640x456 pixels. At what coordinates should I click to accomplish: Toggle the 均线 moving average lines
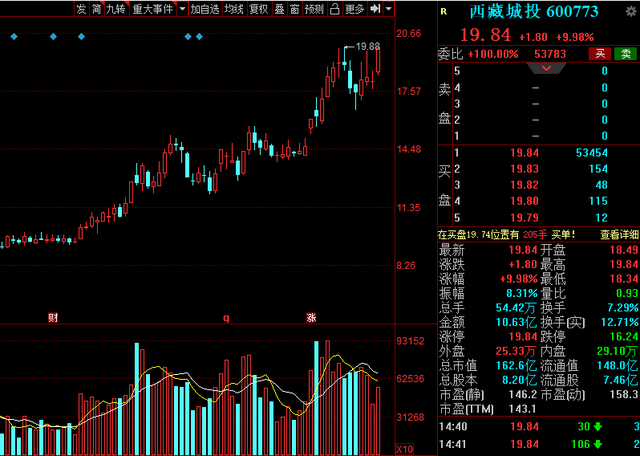pos(234,9)
